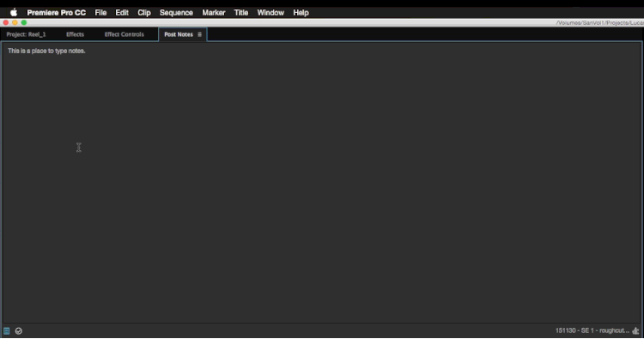The width and height of the screenshot is (644, 339).
Task: Open the Edit menu
Action: (122, 13)
